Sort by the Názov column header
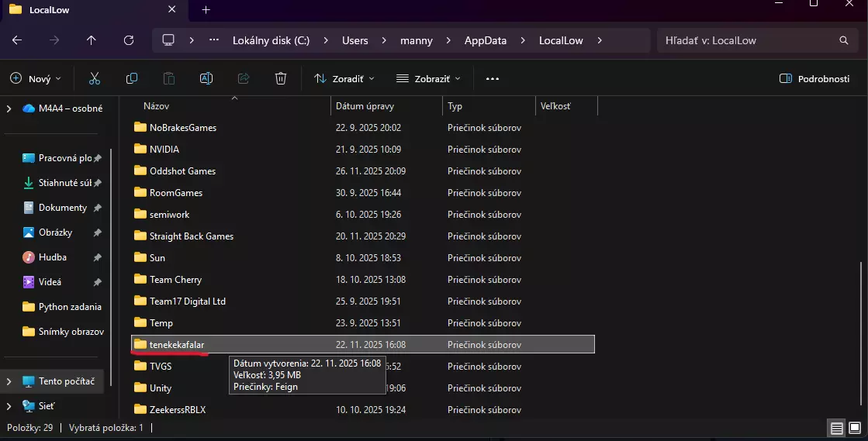The image size is (868, 441). [x=230, y=105]
